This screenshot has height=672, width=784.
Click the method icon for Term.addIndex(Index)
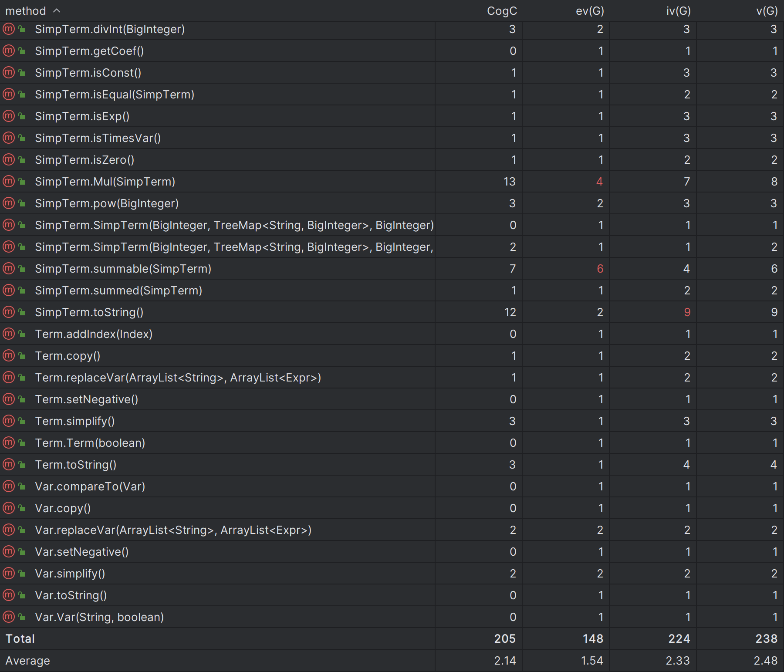click(9, 334)
